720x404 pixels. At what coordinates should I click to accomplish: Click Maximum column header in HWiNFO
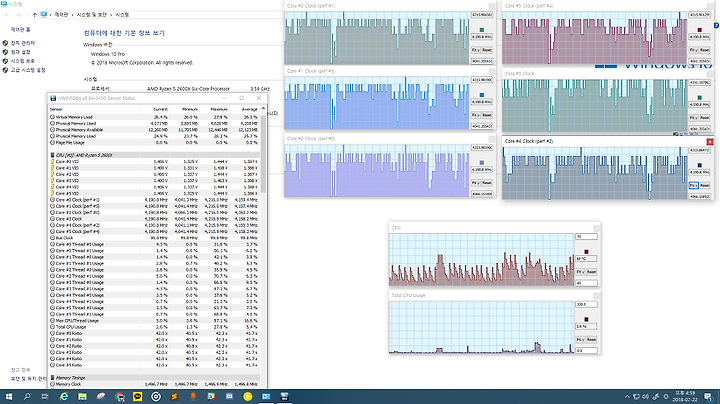pos(219,109)
